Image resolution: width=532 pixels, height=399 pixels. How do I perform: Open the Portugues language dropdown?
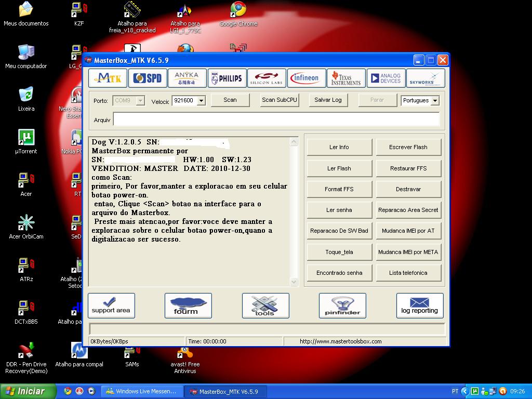(435, 101)
